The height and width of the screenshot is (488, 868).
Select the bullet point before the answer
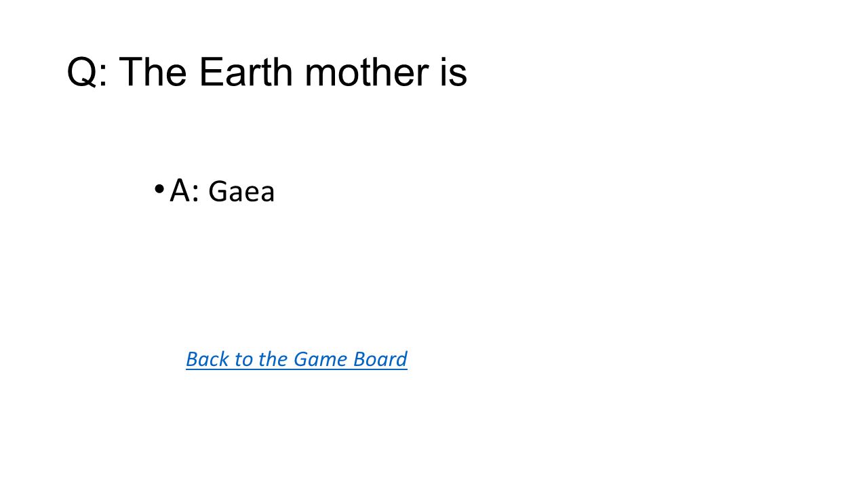[159, 188]
